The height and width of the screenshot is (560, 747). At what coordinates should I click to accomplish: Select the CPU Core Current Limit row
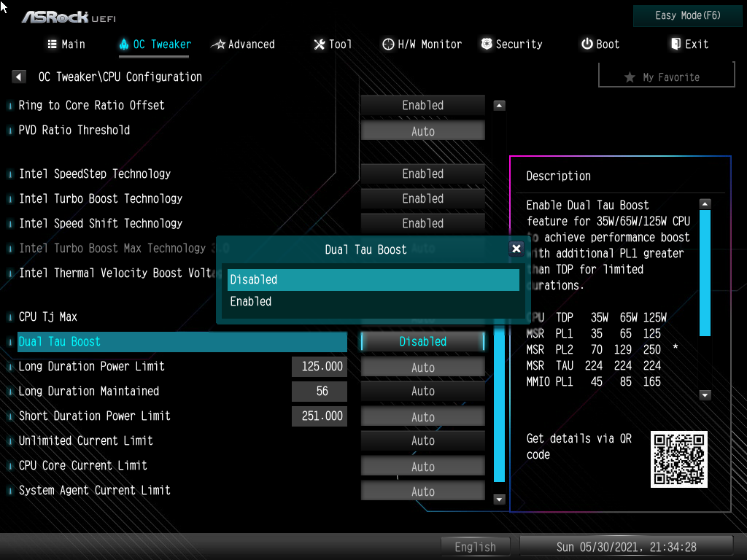click(82, 465)
